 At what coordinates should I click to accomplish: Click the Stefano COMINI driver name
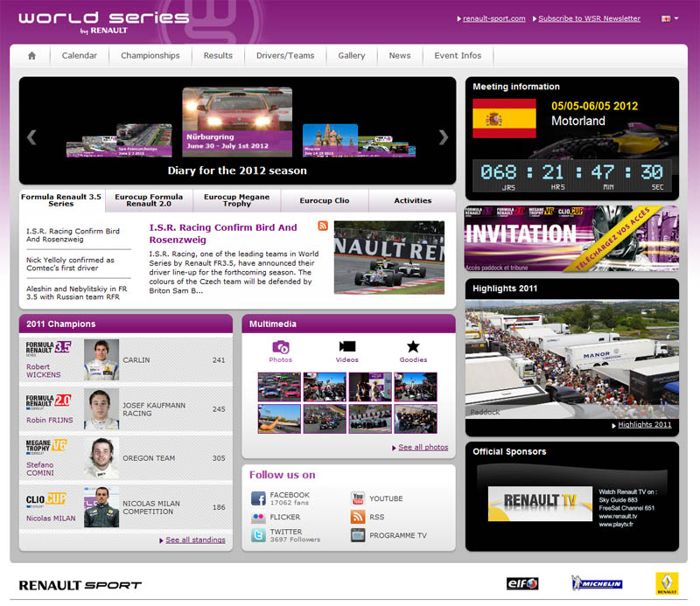40,469
